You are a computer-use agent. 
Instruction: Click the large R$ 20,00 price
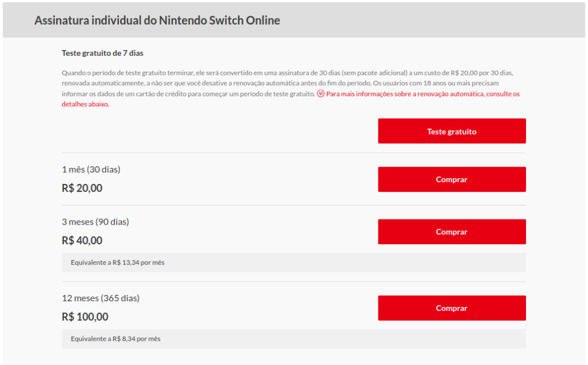pyautogui.click(x=82, y=188)
